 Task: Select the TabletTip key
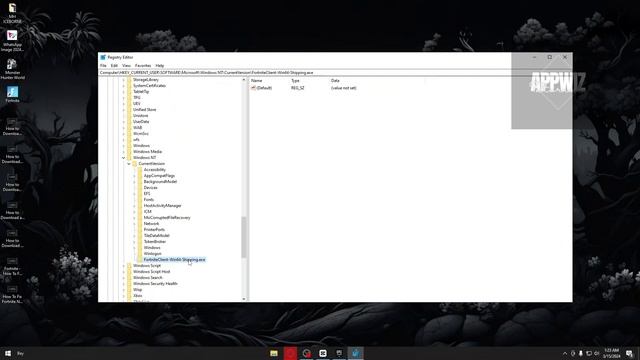(x=141, y=92)
